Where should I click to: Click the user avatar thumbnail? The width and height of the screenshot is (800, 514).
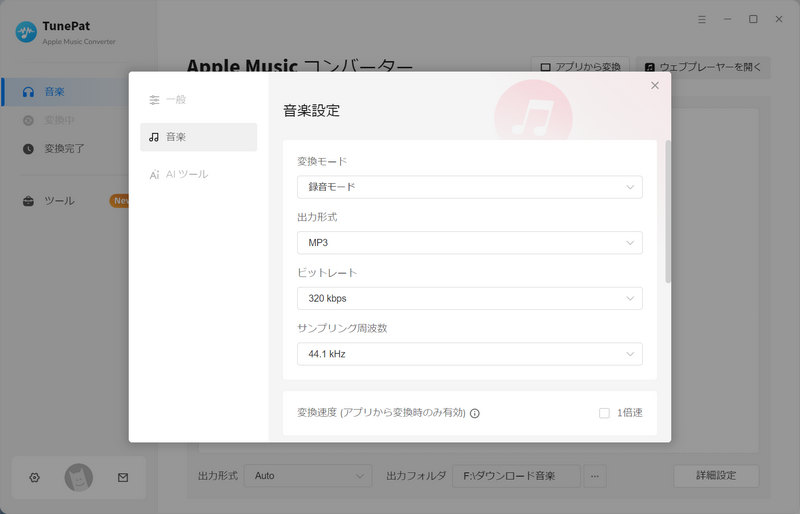[79, 478]
